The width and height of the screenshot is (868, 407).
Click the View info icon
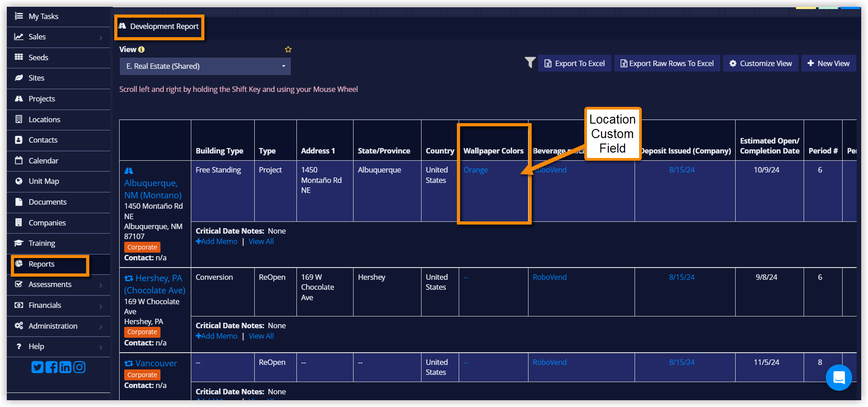(x=141, y=49)
